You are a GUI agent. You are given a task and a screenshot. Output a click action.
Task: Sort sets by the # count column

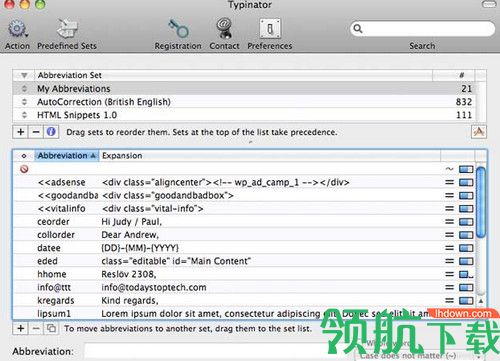[x=454, y=75]
